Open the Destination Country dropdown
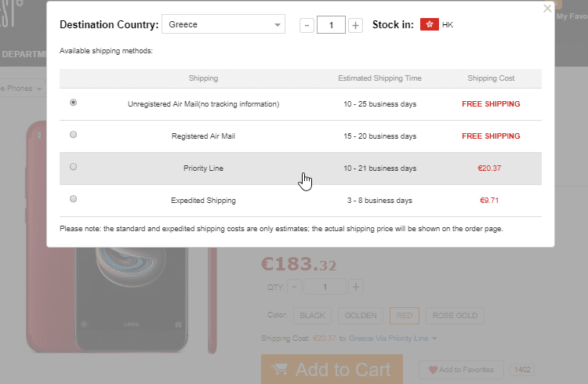 (x=223, y=24)
